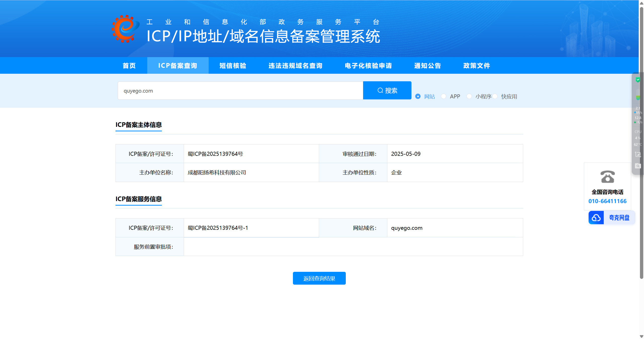Image resolution: width=644 pixels, height=339 pixels.
Task: Open the 违法违规域名查询 tab
Action: 295,66
